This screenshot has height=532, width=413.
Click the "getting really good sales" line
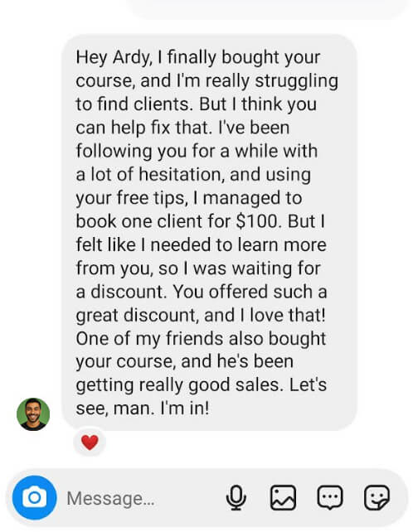click(179, 385)
